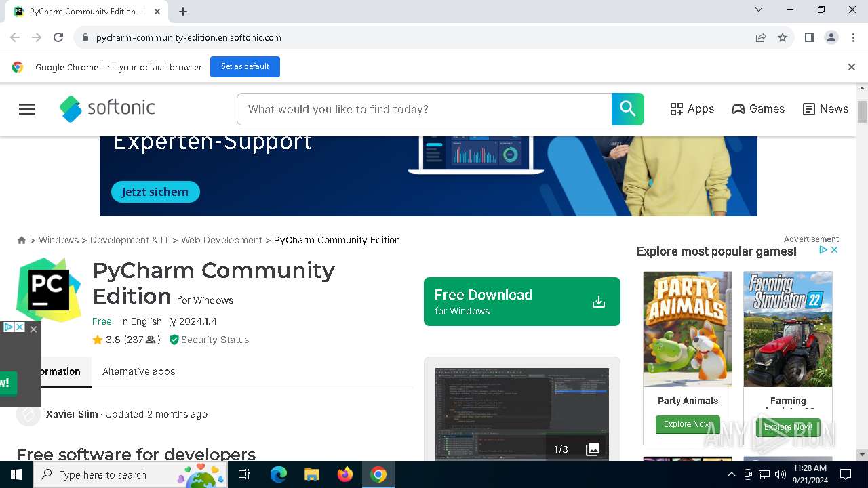Open the Windows Start menu
The width and height of the screenshot is (868, 488).
click(16, 474)
